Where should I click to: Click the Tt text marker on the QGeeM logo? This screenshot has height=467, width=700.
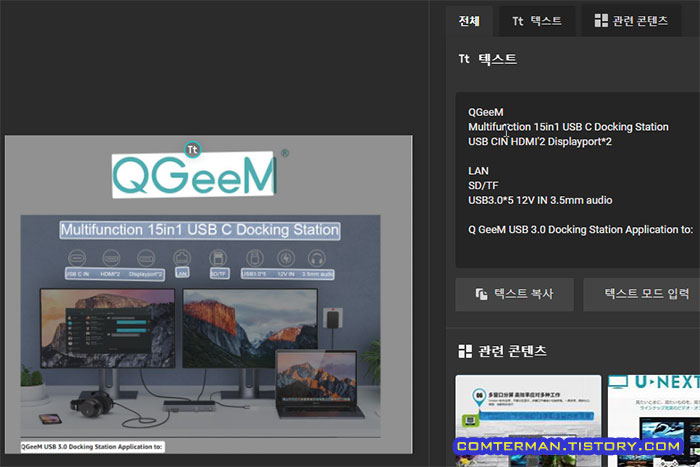(192, 150)
